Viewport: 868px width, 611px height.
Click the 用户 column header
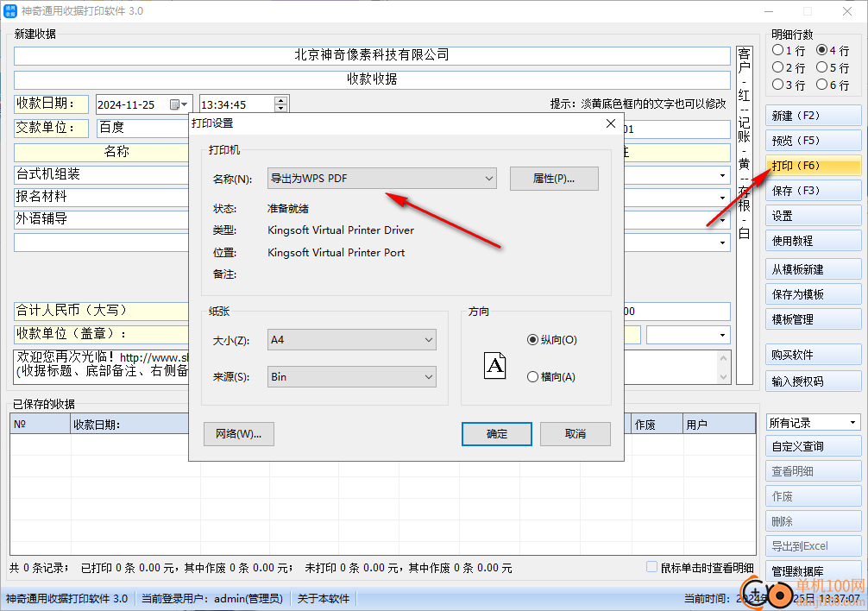719,424
